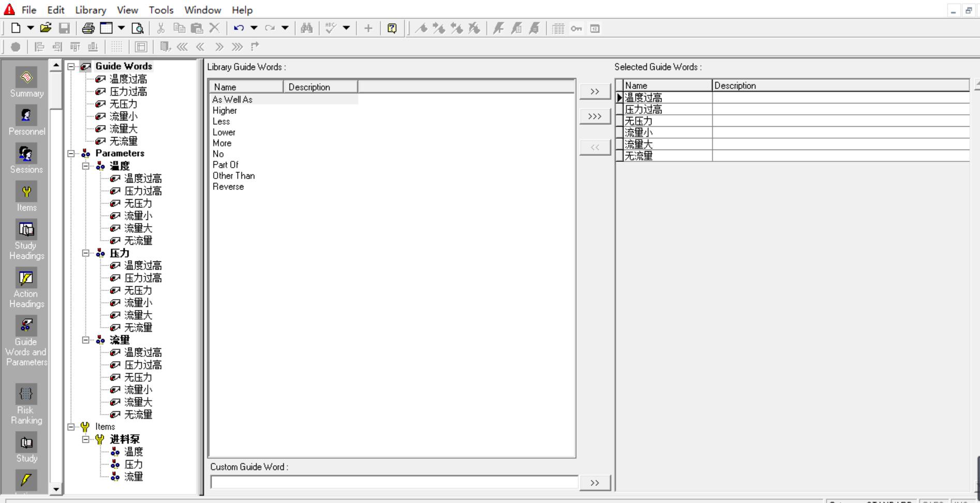Click the Save disk icon
This screenshot has width=980, height=503.
pyautogui.click(x=64, y=28)
